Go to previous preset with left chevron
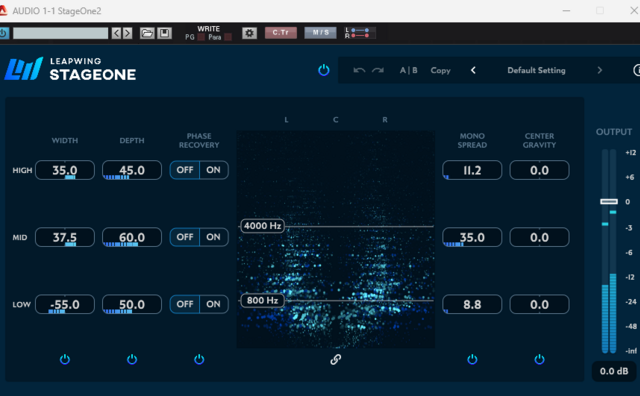 (473, 70)
